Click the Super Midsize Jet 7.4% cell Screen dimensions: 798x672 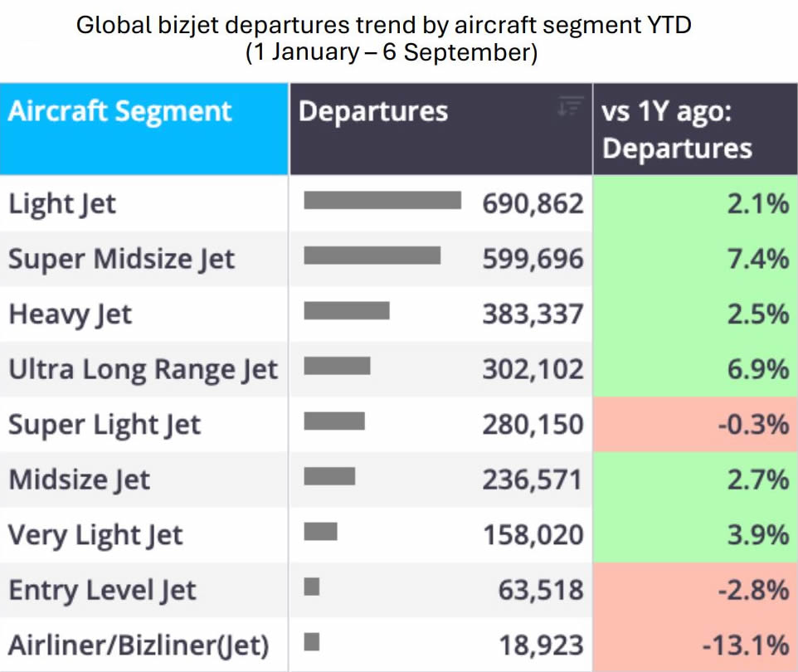695,259
